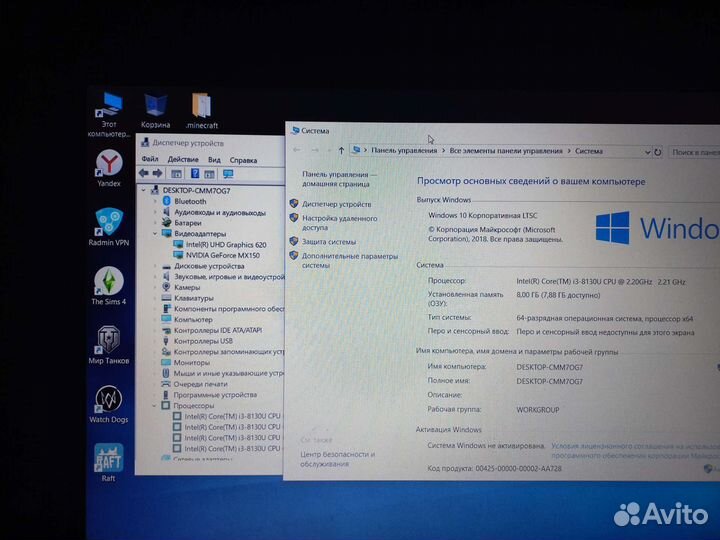This screenshot has width=720, height=540.
Task: Open the Файл menu in Device Manager
Action: [x=150, y=159]
